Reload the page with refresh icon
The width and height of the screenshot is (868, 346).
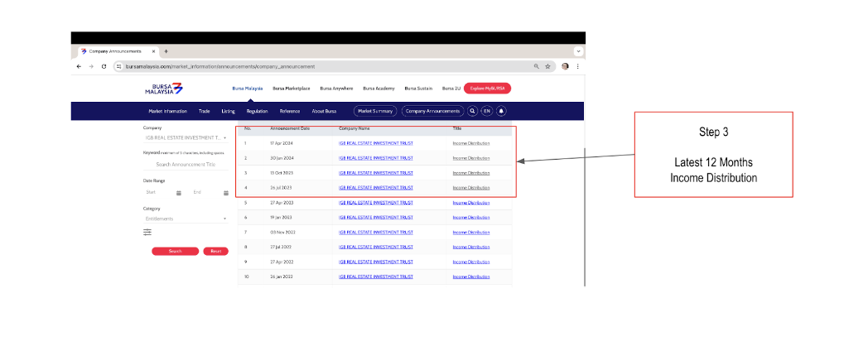[x=104, y=66]
